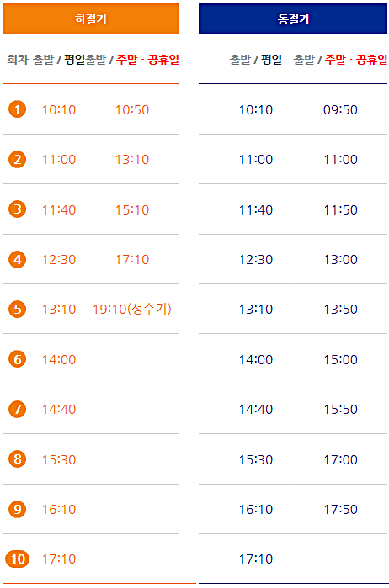Click the 하절기 weekday 12:30 departure
This screenshot has height=588, width=389.
(59, 259)
